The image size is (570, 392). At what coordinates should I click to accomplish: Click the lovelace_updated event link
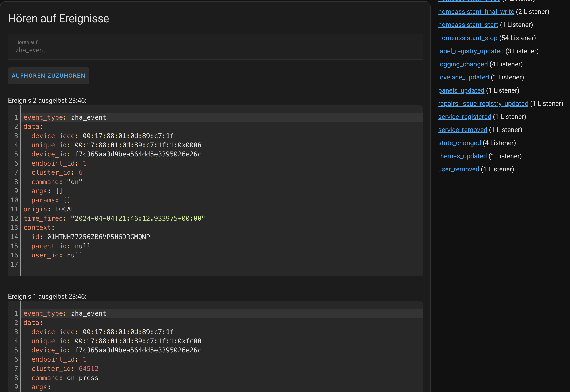[463, 77]
